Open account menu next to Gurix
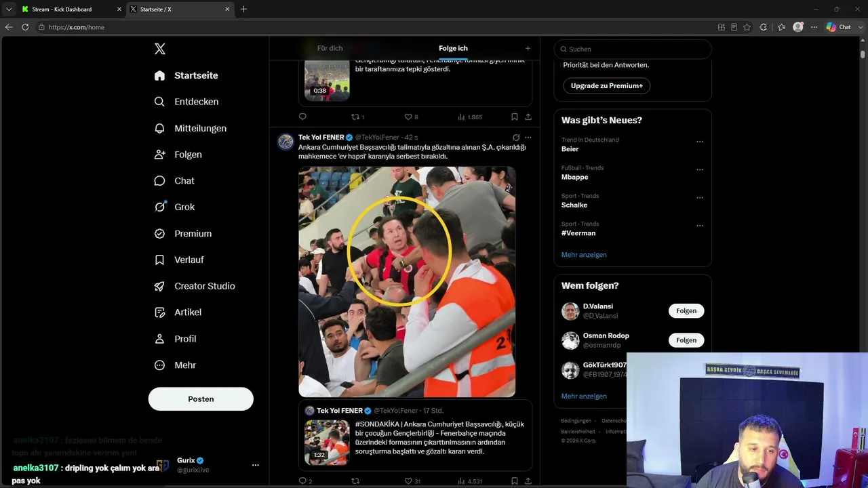Viewport: 868px width, 488px height. [255, 465]
